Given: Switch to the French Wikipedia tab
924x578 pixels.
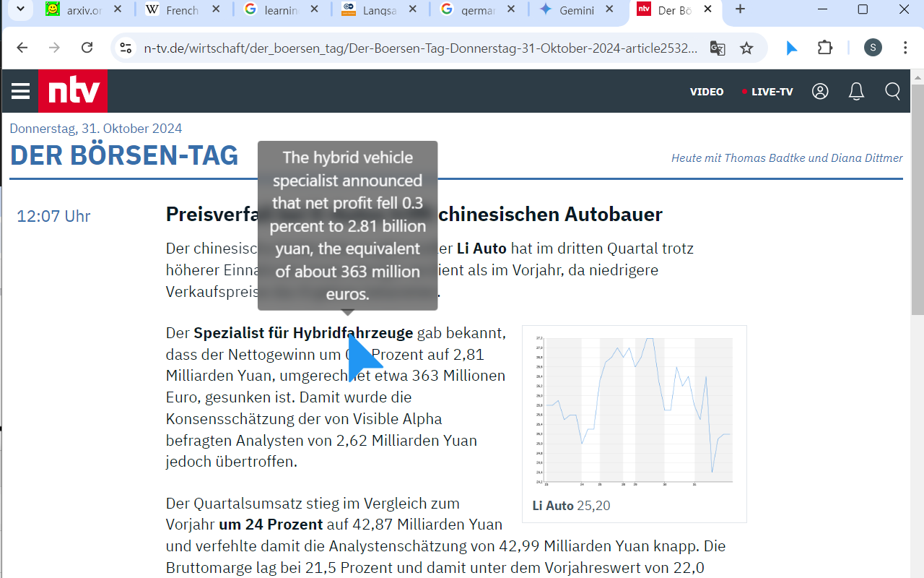Looking at the screenshot, I should pyautogui.click(x=182, y=10).
